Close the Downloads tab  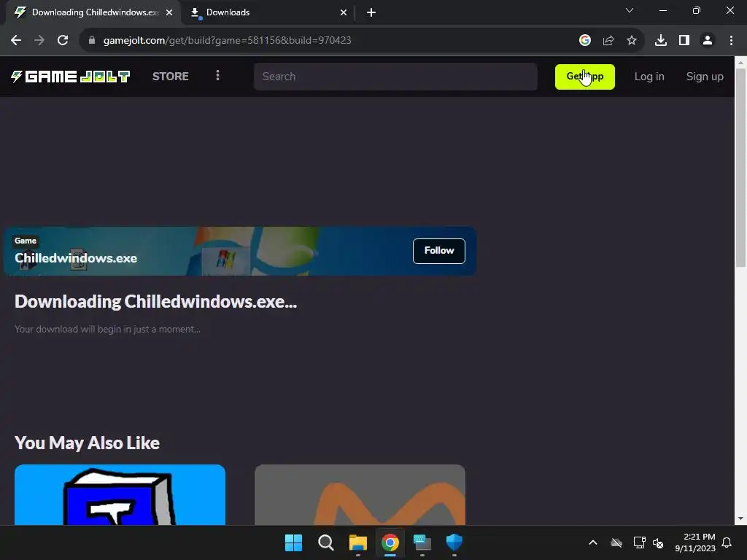click(344, 12)
